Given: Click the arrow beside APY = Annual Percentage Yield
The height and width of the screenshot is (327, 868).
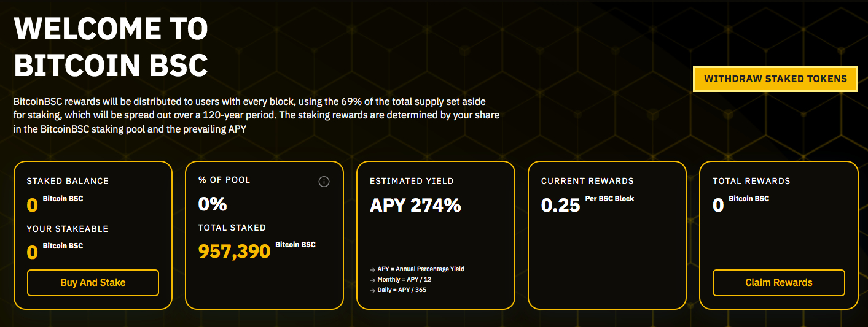Looking at the screenshot, I should (372, 269).
